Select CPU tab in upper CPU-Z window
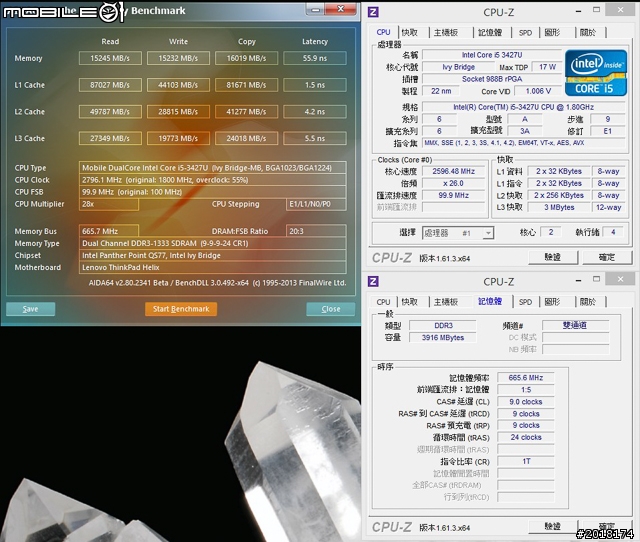Viewport: 640px width, 542px height. point(383,32)
